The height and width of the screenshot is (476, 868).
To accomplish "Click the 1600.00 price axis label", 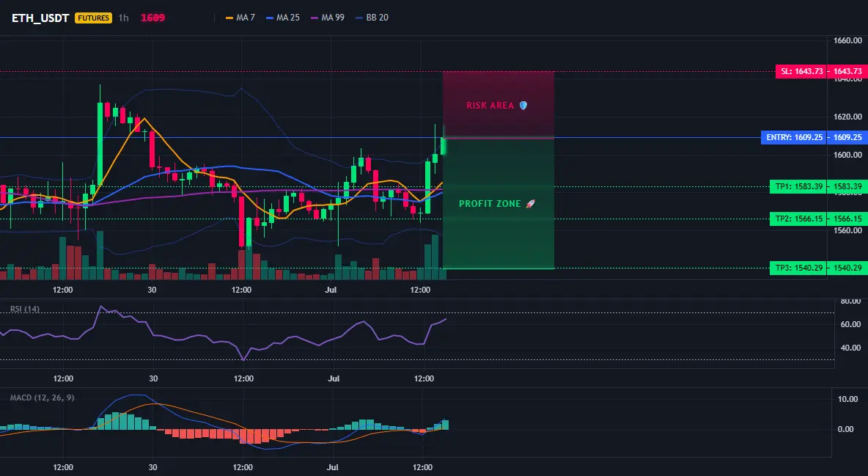I will tap(847, 155).
